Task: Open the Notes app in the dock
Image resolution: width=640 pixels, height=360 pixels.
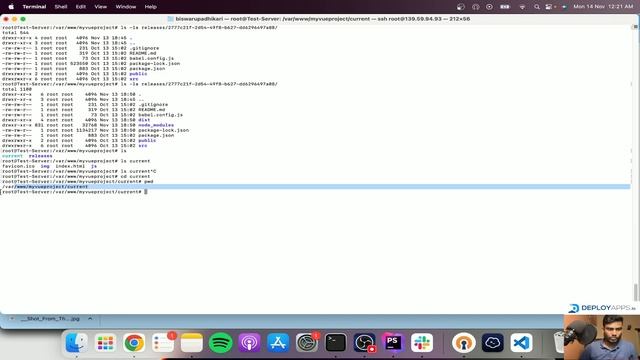Action: click(x=191, y=343)
